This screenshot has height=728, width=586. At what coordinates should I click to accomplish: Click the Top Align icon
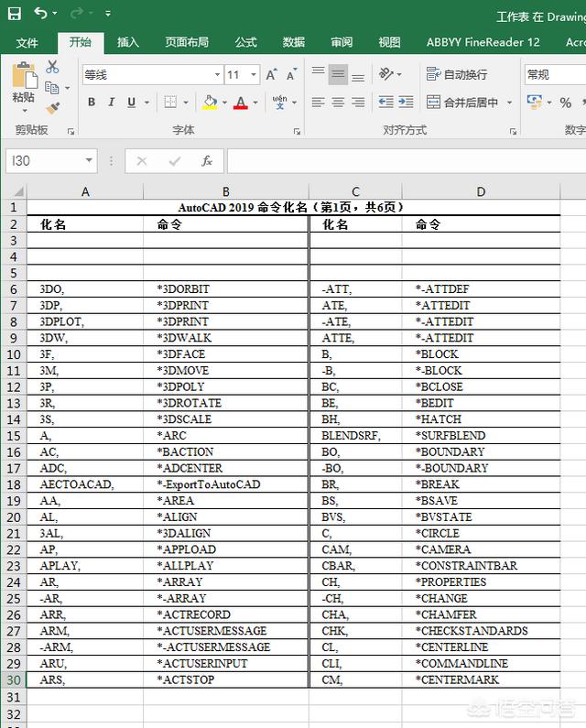coord(318,73)
